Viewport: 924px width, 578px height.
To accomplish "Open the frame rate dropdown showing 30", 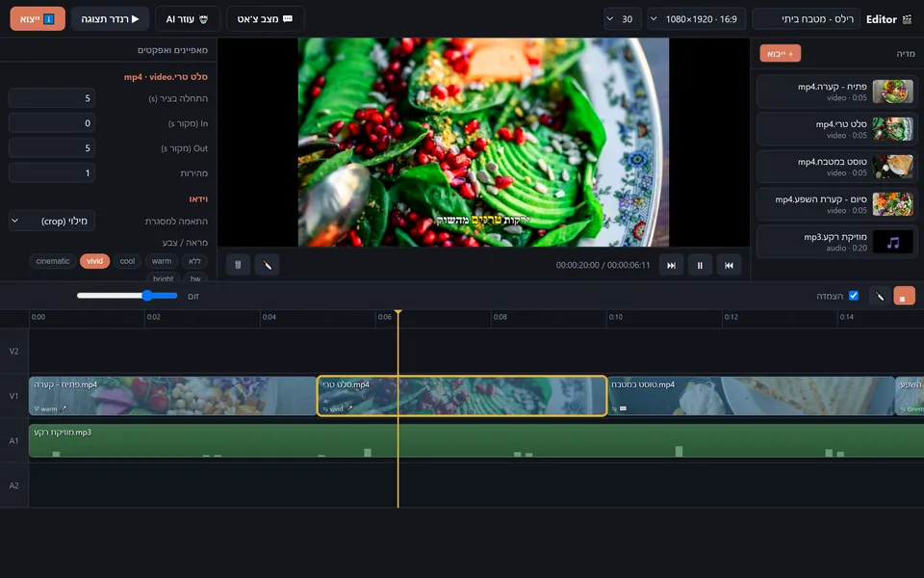I will pos(623,19).
